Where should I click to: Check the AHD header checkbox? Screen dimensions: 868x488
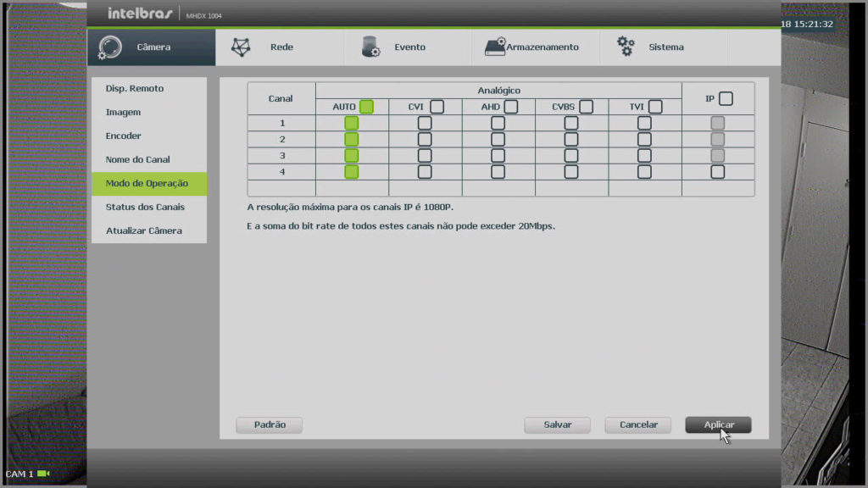point(511,107)
